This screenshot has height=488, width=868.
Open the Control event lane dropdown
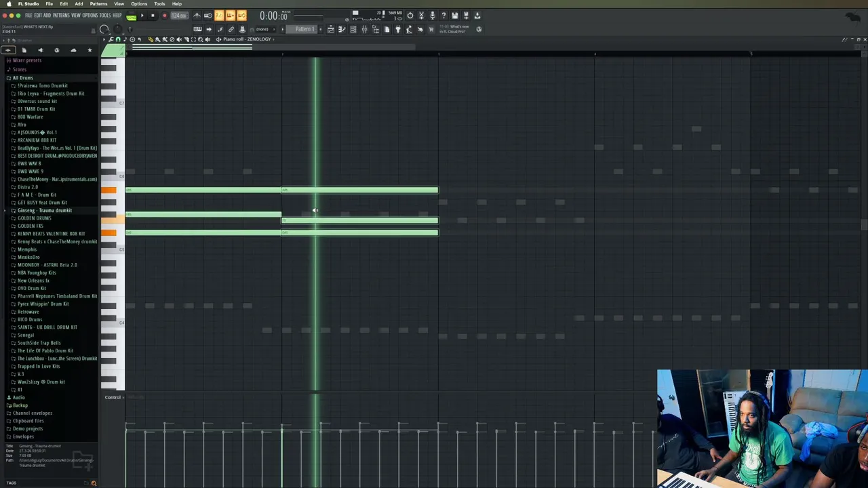(x=113, y=397)
